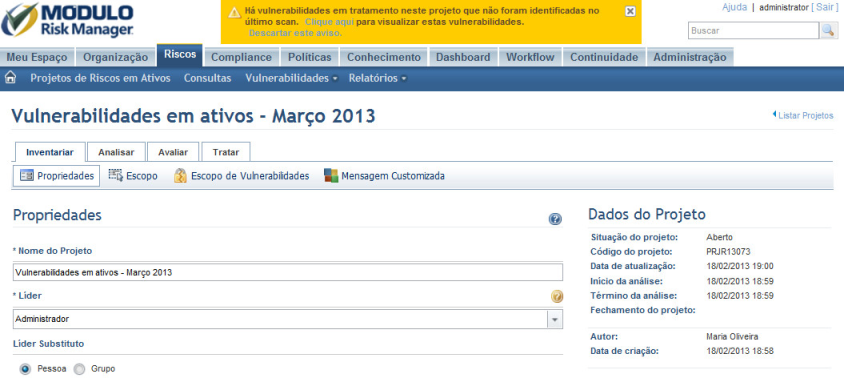Click the administrator username text
Image resolution: width=844 pixels, height=378 pixels.
click(784, 7)
